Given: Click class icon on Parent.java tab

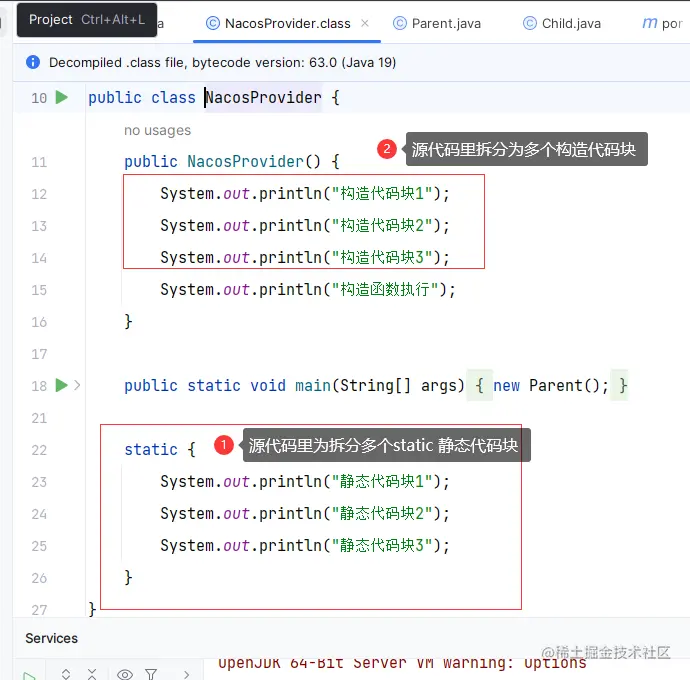Looking at the screenshot, I should coord(400,23).
